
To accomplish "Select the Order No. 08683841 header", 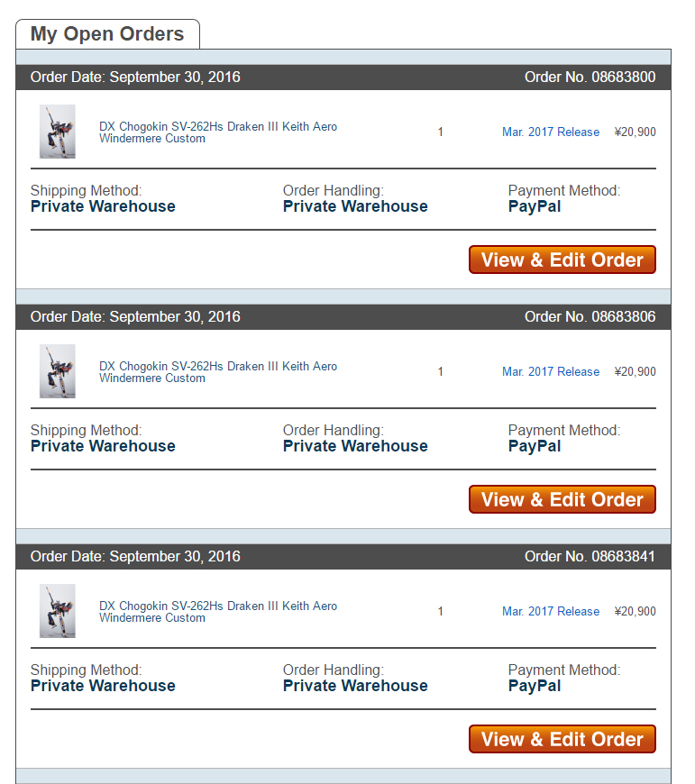I will pos(590,556).
